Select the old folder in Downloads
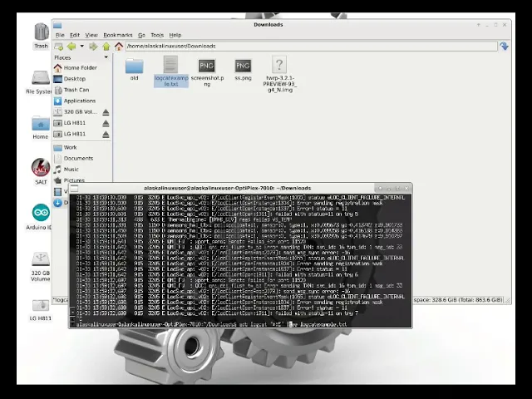The width and height of the screenshot is (532, 399). [135, 70]
